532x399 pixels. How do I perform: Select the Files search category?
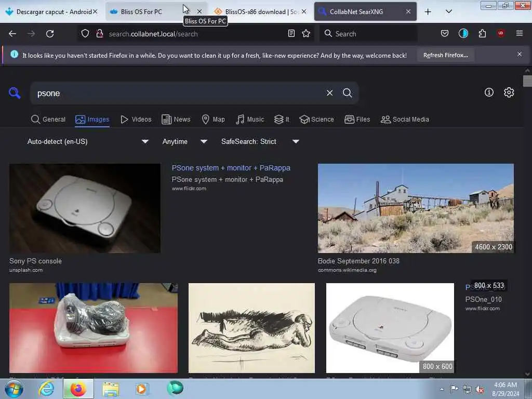pyautogui.click(x=357, y=119)
